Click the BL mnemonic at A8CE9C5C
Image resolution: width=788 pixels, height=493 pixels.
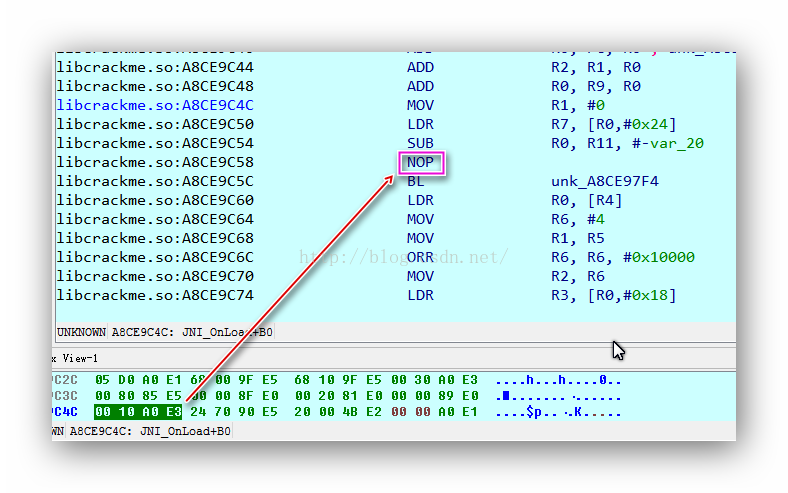tap(416, 181)
